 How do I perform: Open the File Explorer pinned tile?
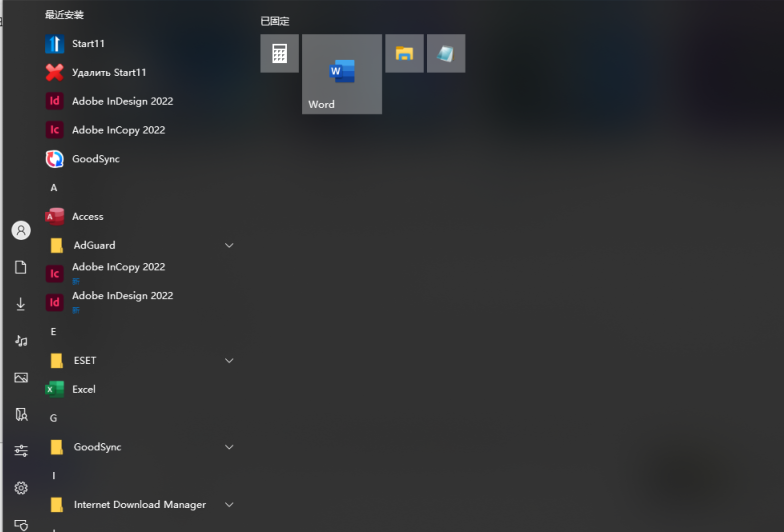click(x=404, y=54)
